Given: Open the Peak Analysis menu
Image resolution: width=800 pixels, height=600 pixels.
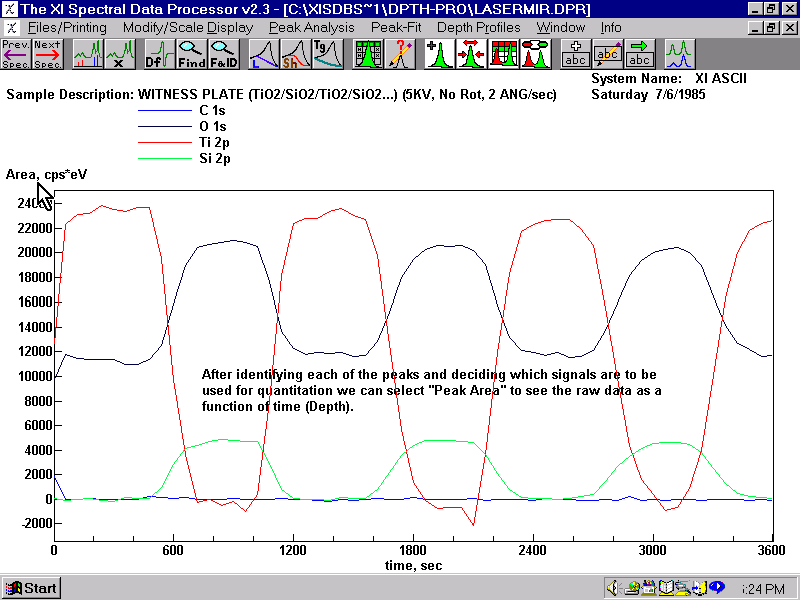Looking at the screenshot, I should coord(311,28).
